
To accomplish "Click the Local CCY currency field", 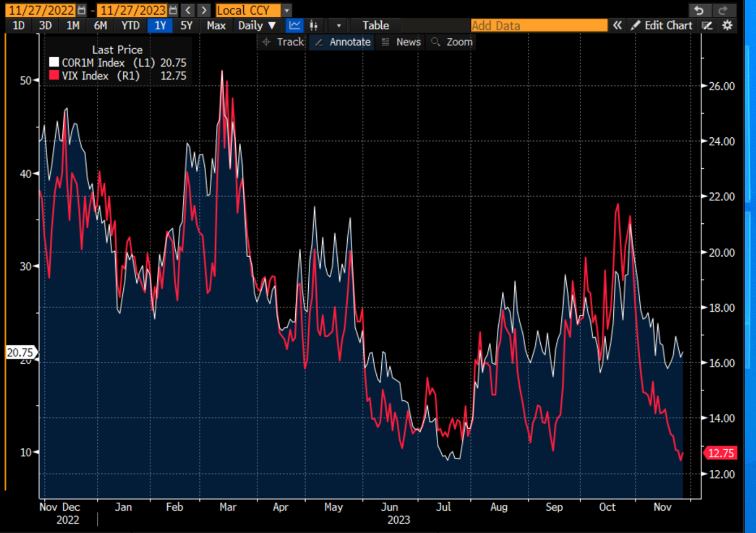I will 248,10.
